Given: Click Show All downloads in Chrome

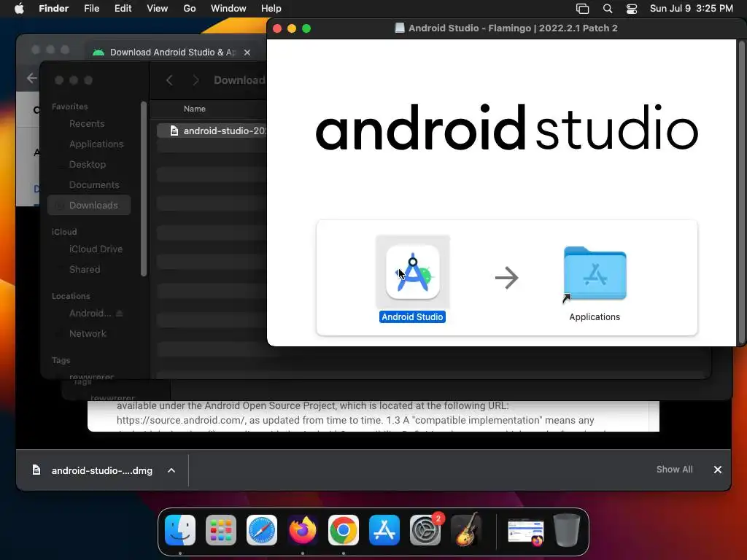Looking at the screenshot, I should (675, 470).
